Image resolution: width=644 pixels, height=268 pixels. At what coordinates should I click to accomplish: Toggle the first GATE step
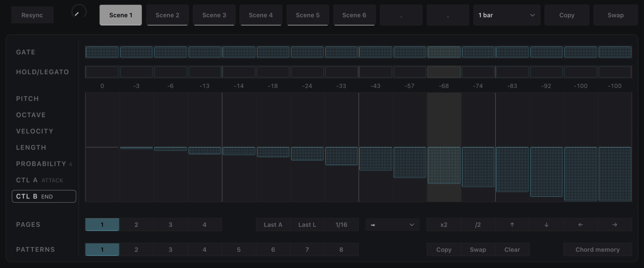click(x=102, y=52)
